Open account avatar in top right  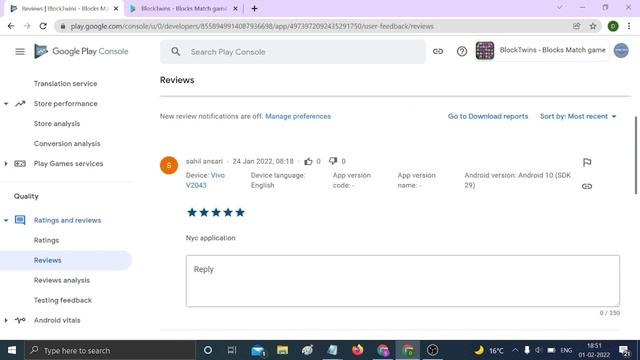pyautogui.click(x=621, y=51)
